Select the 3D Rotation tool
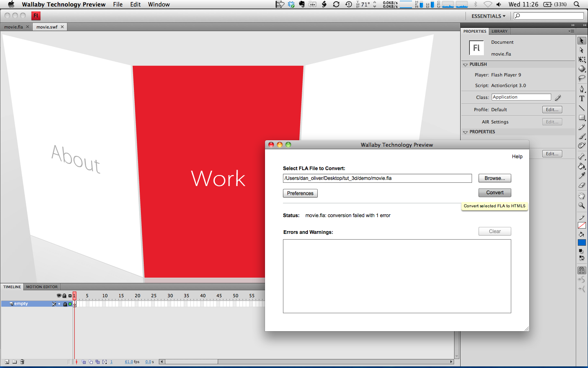This screenshot has width=588, height=368. pyautogui.click(x=581, y=69)
